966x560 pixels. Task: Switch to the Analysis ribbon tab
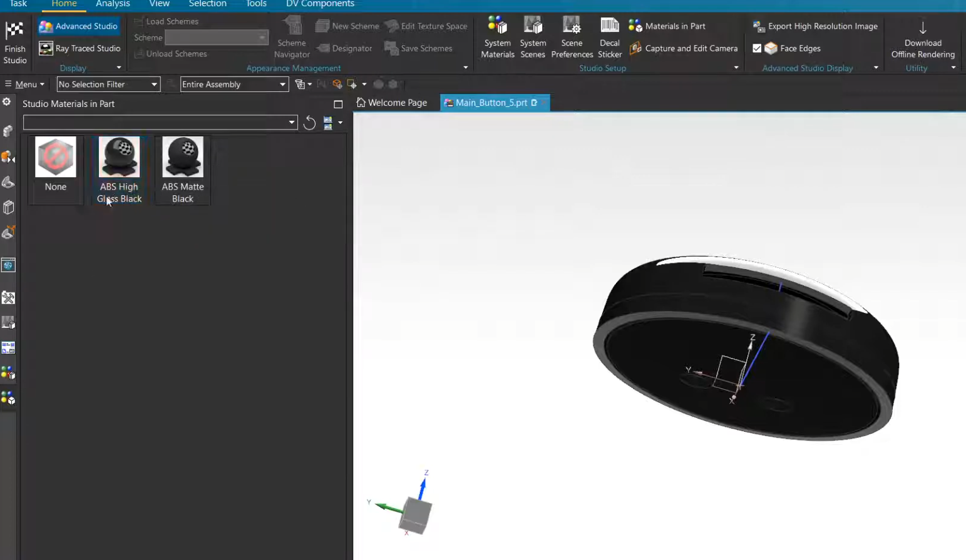click(x=113, y=4)
